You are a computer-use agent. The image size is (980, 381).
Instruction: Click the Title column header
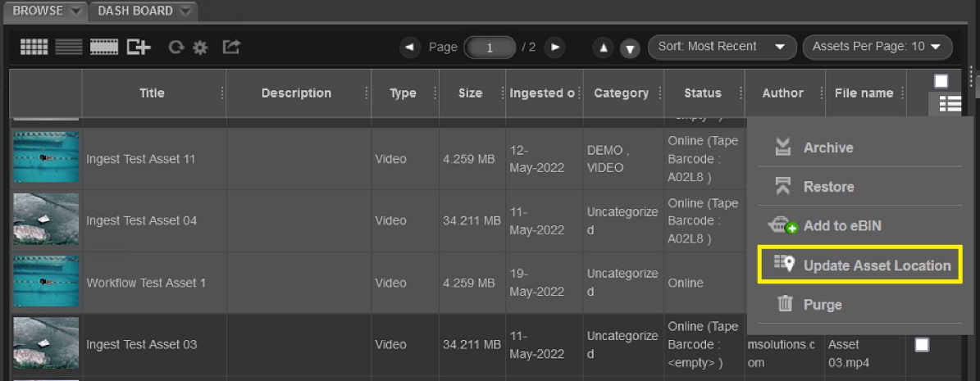[153, 93]
